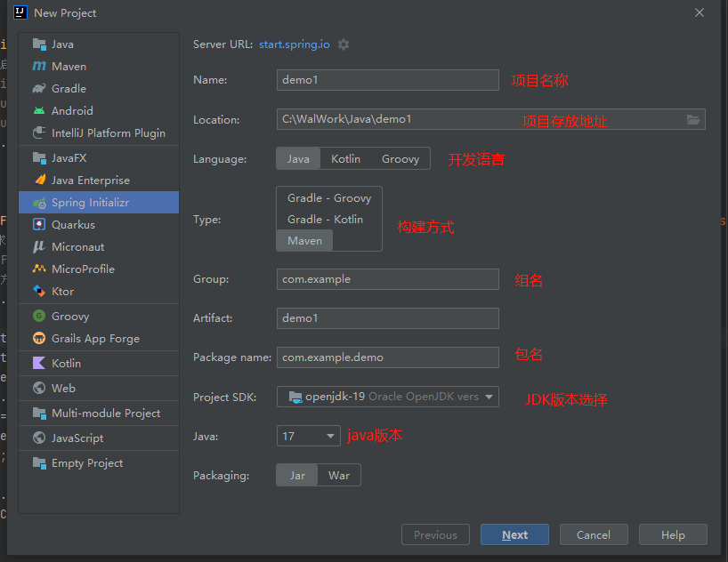The image size is (728, 562).
Task: Click the SDK folder icon in Project SDK field
Action: [295, 397]
